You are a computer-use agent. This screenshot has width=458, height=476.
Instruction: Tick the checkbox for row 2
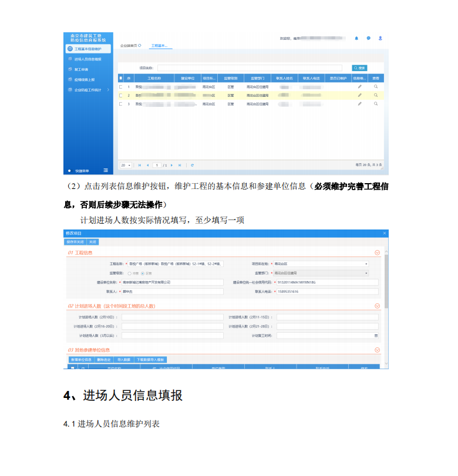click(x=120, y=95)
